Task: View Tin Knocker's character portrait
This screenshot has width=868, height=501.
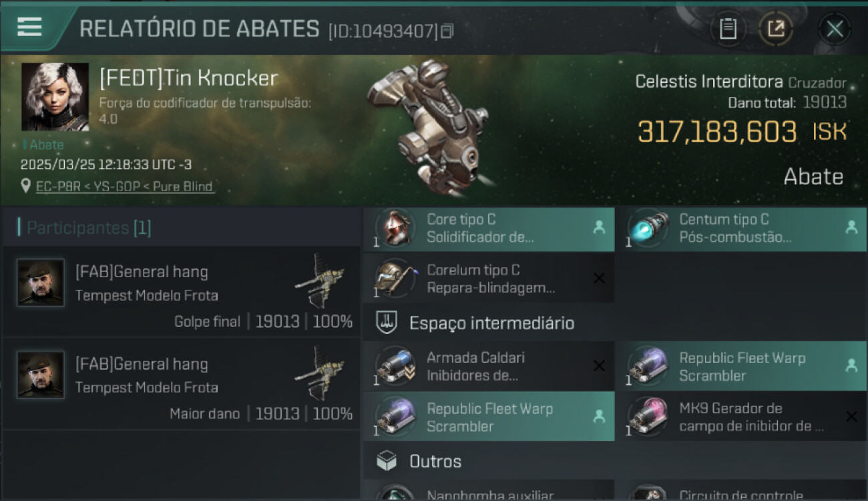Action: (x=55, y=97)
